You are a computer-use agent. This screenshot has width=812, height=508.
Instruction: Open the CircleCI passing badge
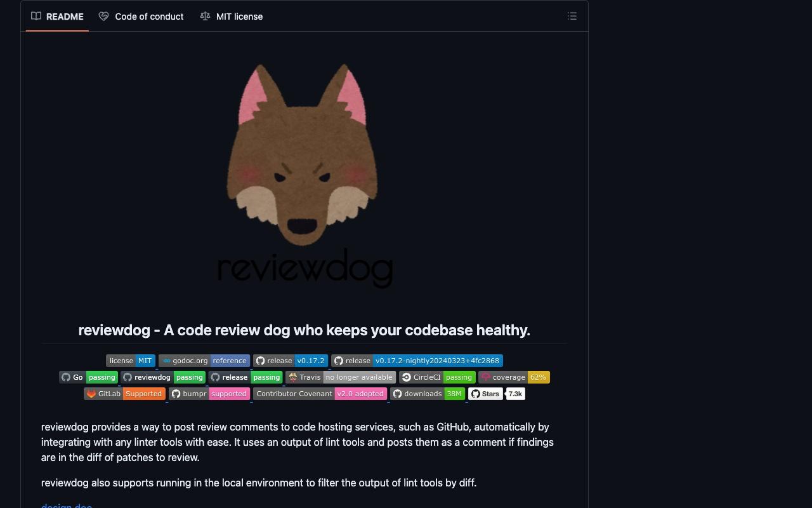click(437, 377)
